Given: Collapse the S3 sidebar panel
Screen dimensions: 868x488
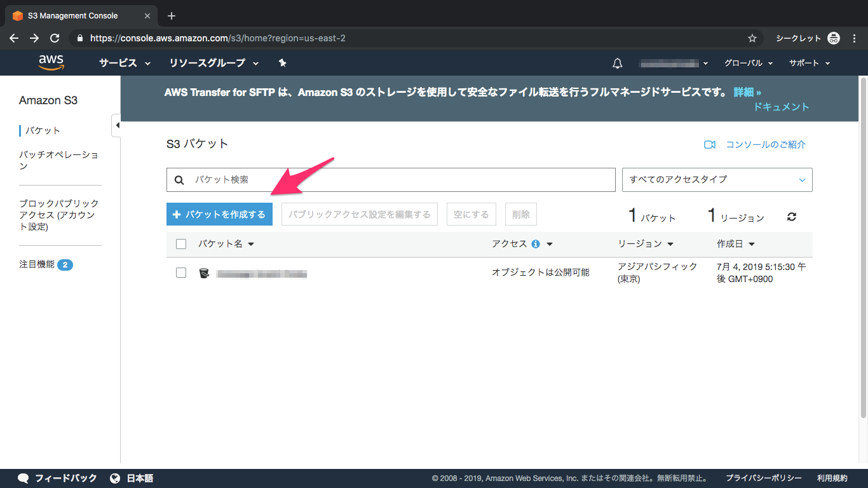Looking at the screenshot, I should tap(116, 125).
